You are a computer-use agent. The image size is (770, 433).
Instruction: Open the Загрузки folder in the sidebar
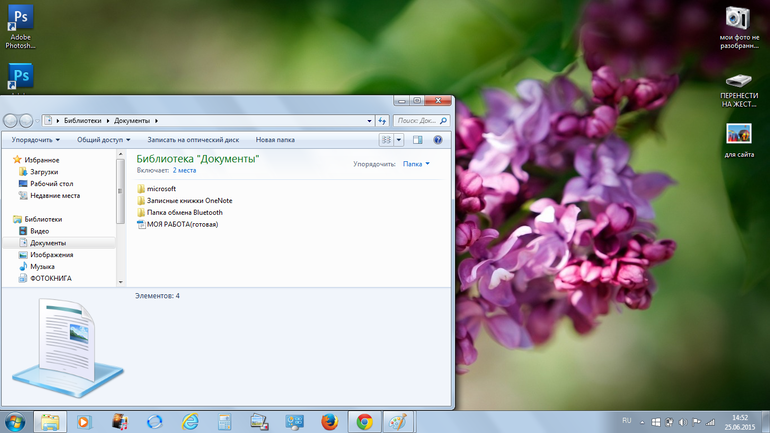(43, 172)
